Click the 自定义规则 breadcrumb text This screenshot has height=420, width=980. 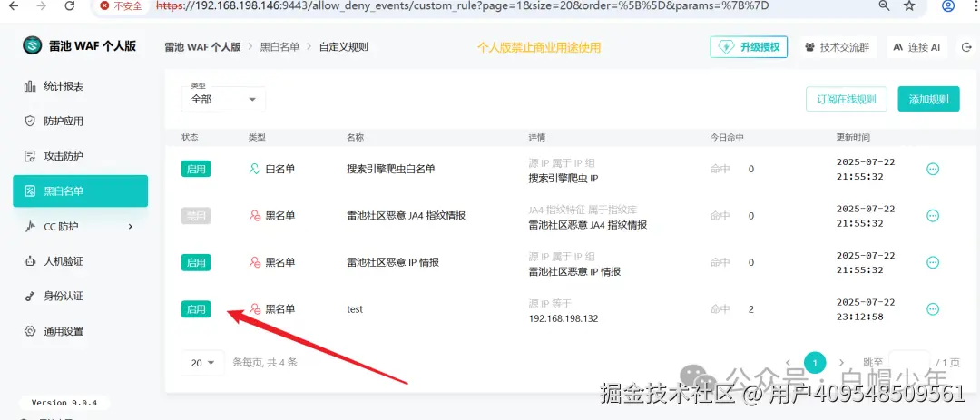pyautogui.click(x=343, y=47)
